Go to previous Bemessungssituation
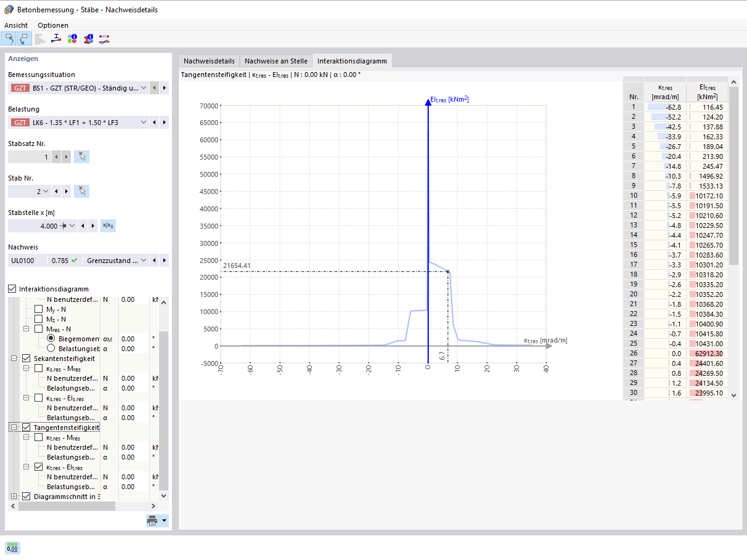The height and width of the screenshot is (560, 747). pyautogui.click(x=155, y=88)
